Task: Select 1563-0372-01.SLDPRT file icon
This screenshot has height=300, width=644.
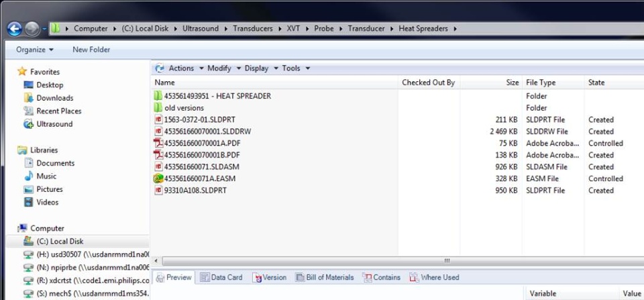Action: click(158, 119)
